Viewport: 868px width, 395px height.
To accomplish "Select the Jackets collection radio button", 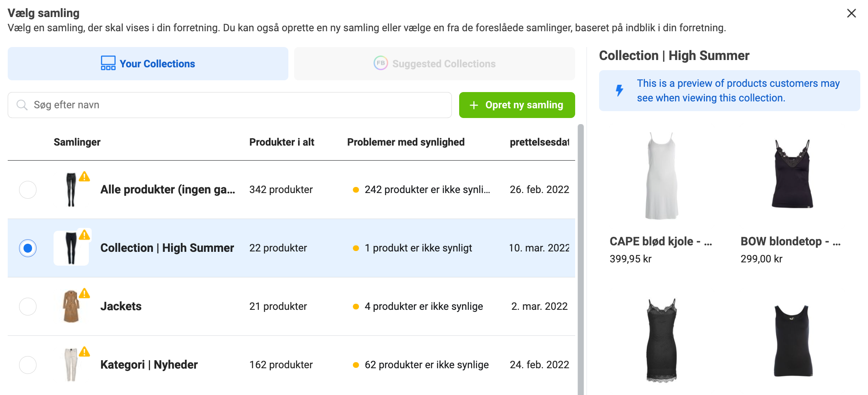I will pyautogui.click(x=28, y=307).
